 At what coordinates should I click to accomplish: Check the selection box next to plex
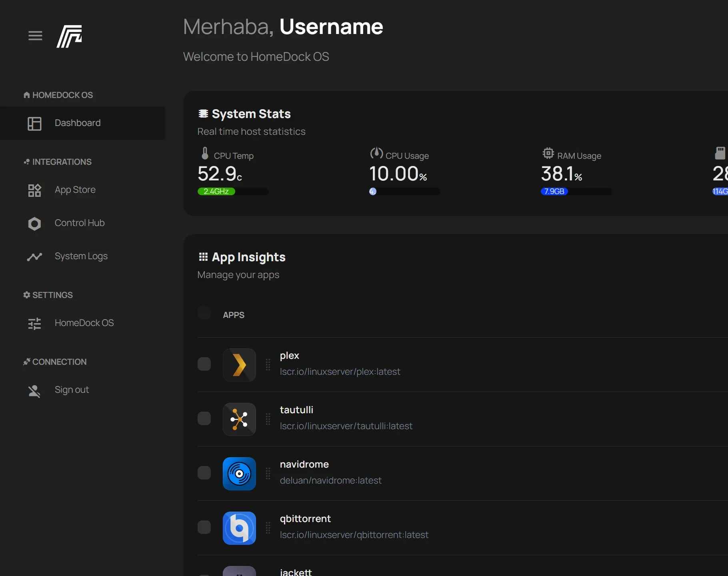[204, 364]
